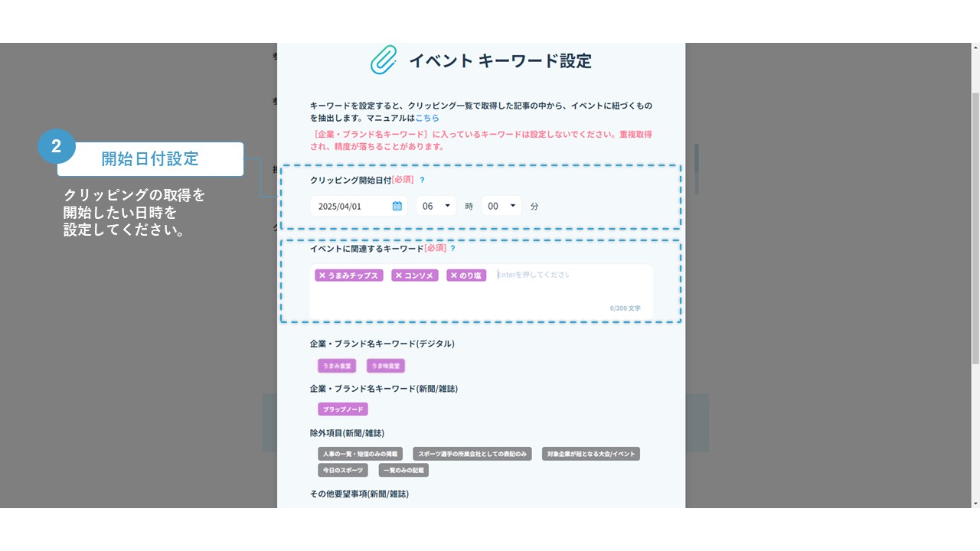This screenshot has width=980, height=551.
Task: Open the calendar picker icon in date field
Action: pos(397,206)
